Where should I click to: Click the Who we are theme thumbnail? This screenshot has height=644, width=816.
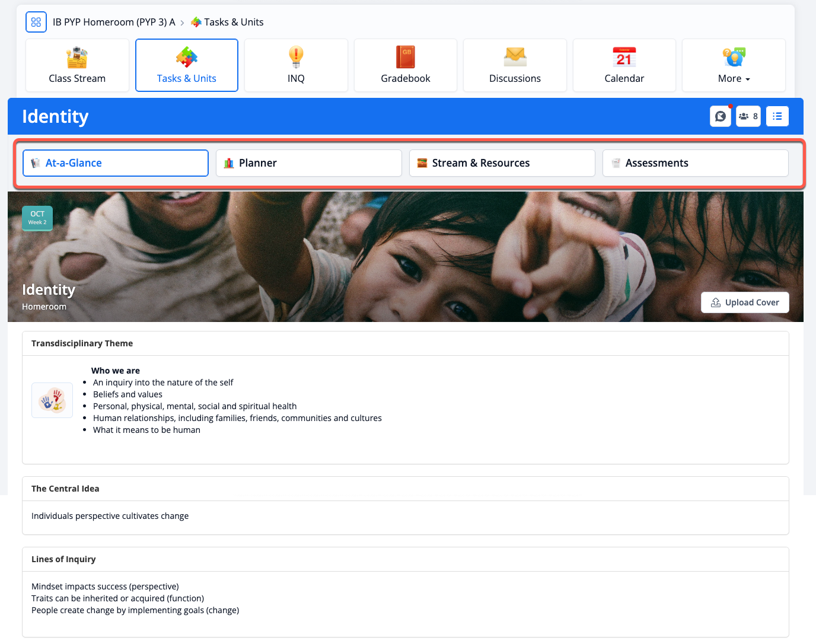[52, 400]
